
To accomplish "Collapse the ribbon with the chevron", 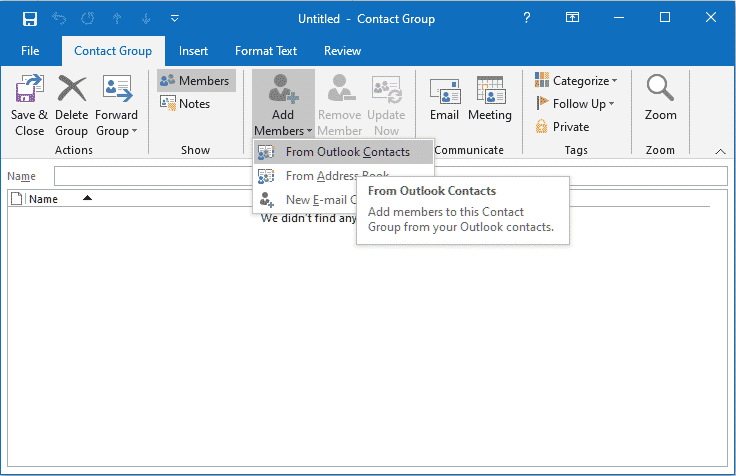I will 720,151.
